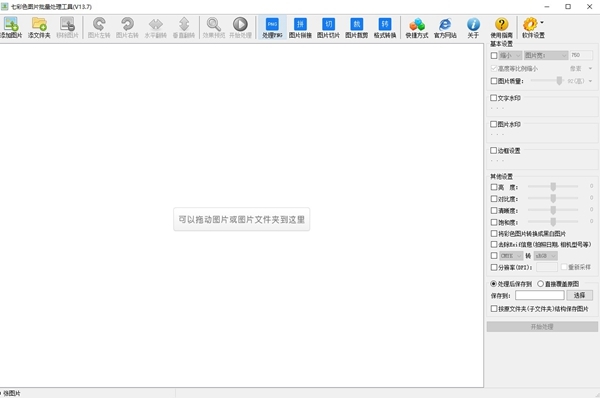The height and width of the screenshot is (398, 600).
Task: Check the CMYK to sRGB conversion checkbox
Action: pos(494,256)
